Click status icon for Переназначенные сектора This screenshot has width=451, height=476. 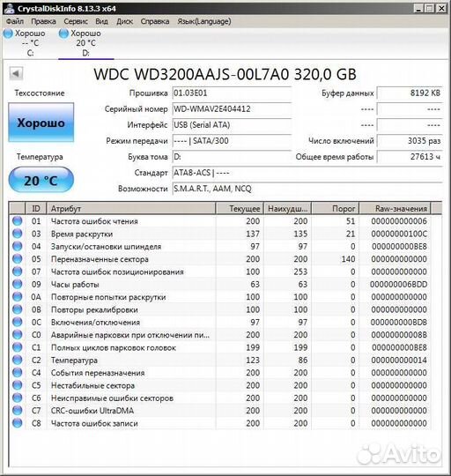click(x=18, y=258)
